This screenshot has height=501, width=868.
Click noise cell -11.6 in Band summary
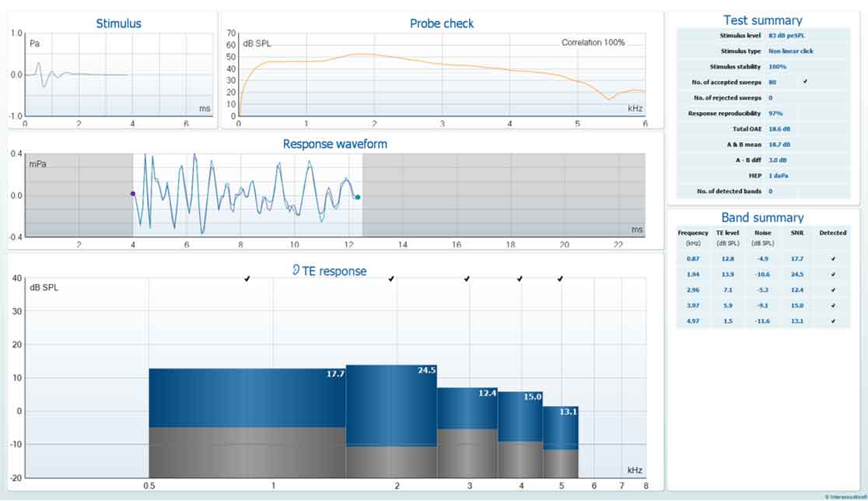(763, 321)
